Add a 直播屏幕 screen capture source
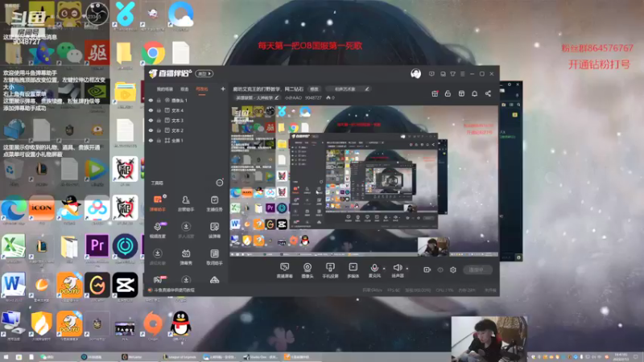 pos(284,270)
